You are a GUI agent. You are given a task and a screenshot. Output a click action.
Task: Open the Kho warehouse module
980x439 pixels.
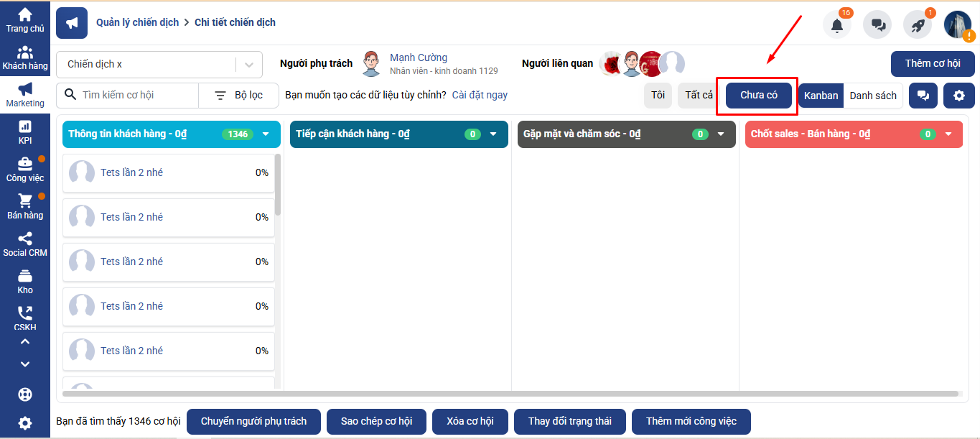pyautogui.click(x=25, y=281)
